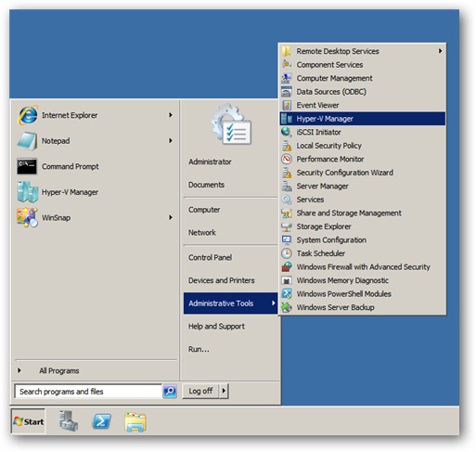Click the Storage Explorer icon
The height and width of the screenshot is (452, 476).
pyautogui.click(x=287, y=226)
